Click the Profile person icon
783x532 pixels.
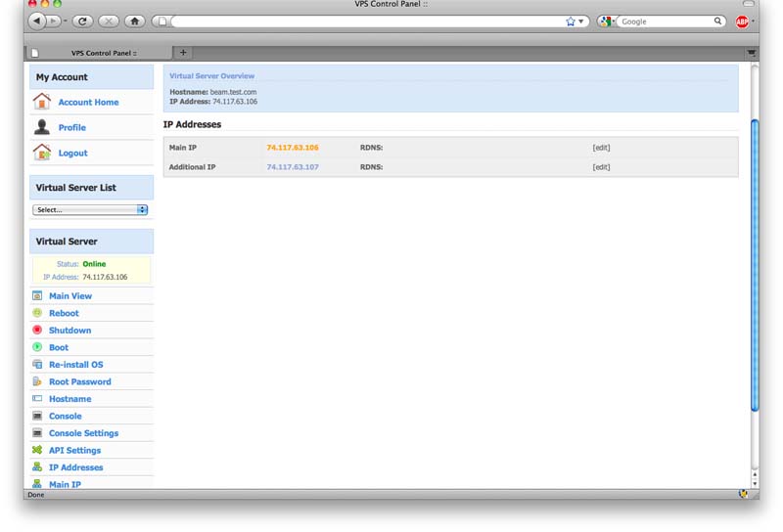[x=42, y=127]
